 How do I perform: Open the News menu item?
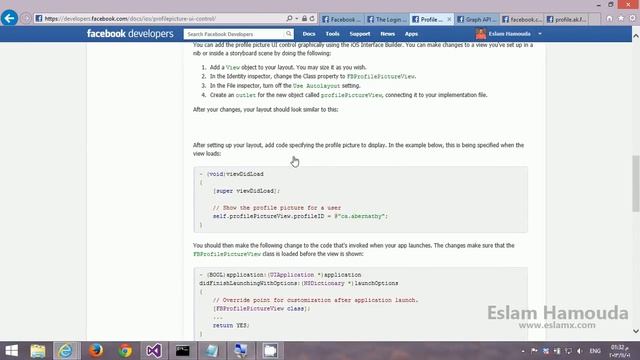pyautogui.click(x=387, y=34)
